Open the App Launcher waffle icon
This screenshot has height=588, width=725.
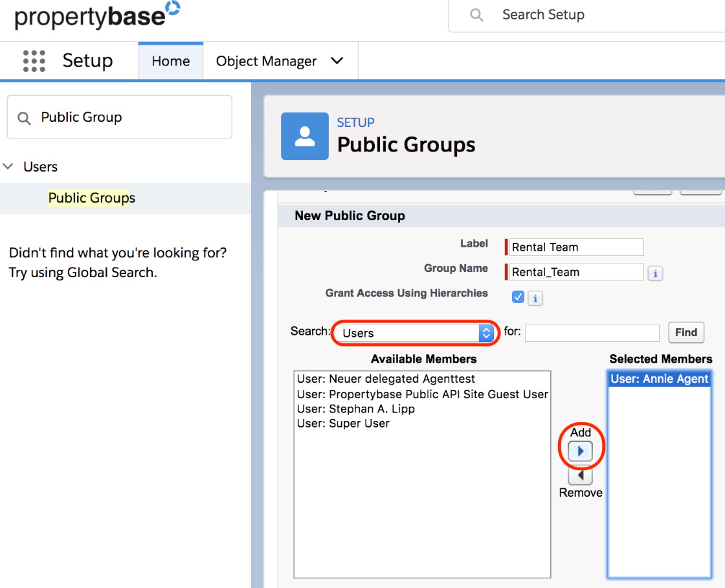click(33, 60)
